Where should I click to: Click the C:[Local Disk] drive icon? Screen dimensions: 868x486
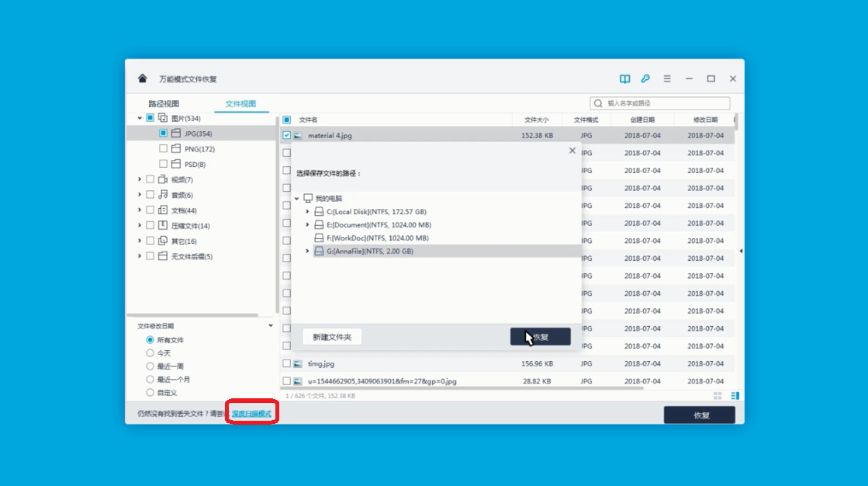click(x=319, y=212)
